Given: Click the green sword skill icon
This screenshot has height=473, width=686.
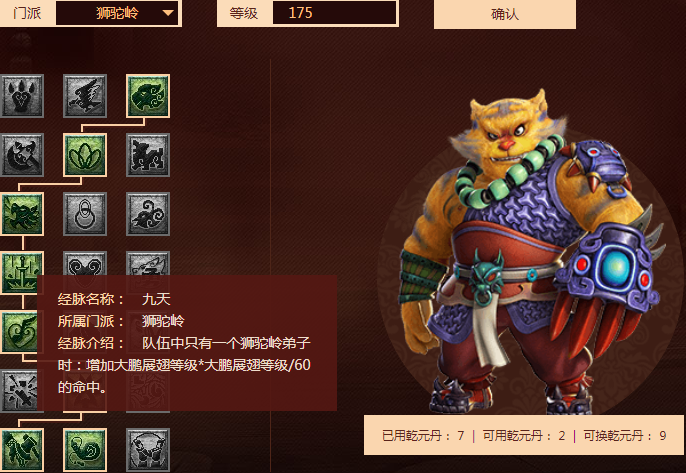Looking at the screenshot, I should tap(21, 272).
